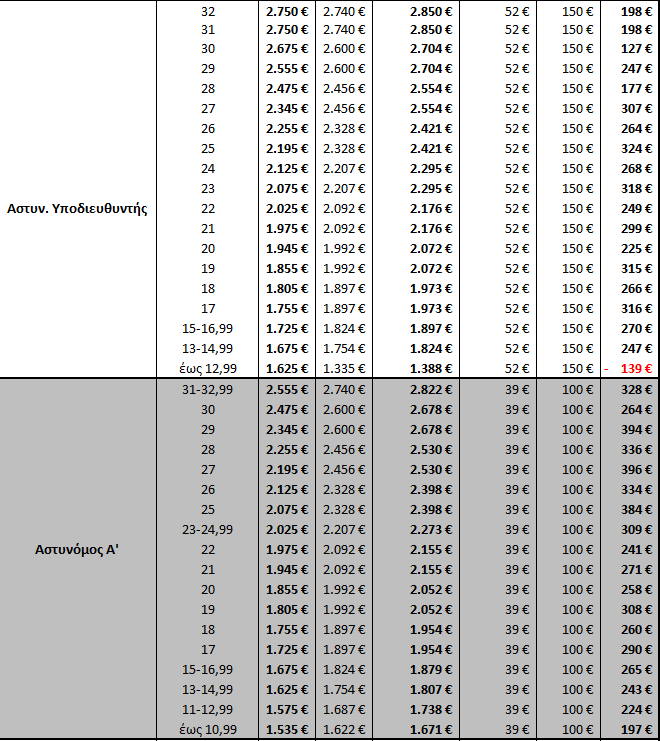Select the 1.687 € amount cell
This screenshot has width=660, height=741.
(x=343, y=710)
